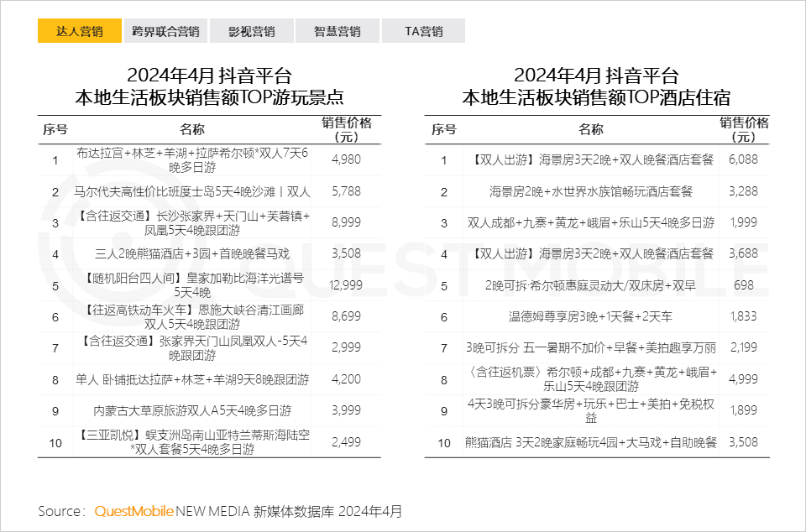The width and height of the screenshot is (806, 532).
Task: Select 温德姆尊享房3晚 hotel row
Action: point(591,317)
